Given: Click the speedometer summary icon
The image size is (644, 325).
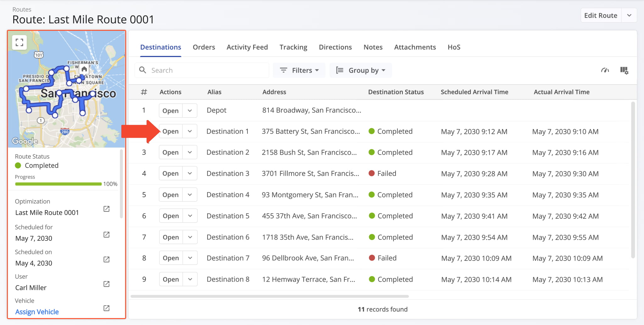Looking at the screenshot, I should point(605,70).
